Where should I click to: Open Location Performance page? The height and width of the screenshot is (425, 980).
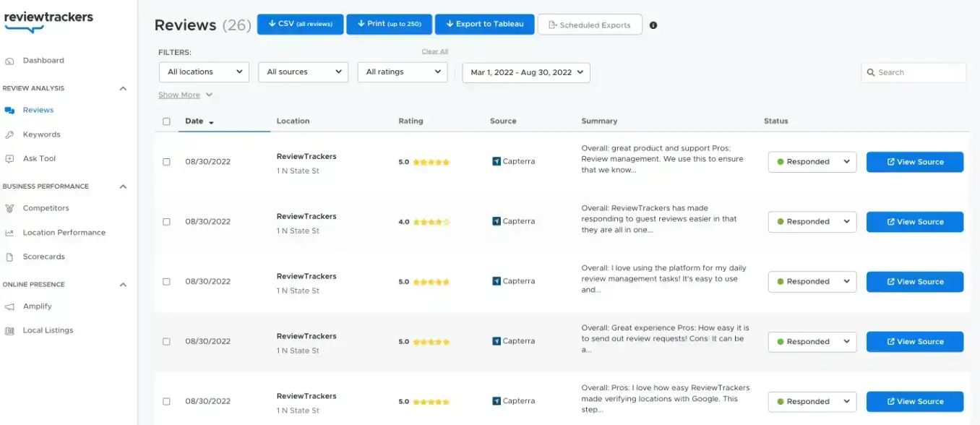tap(64, 233)
